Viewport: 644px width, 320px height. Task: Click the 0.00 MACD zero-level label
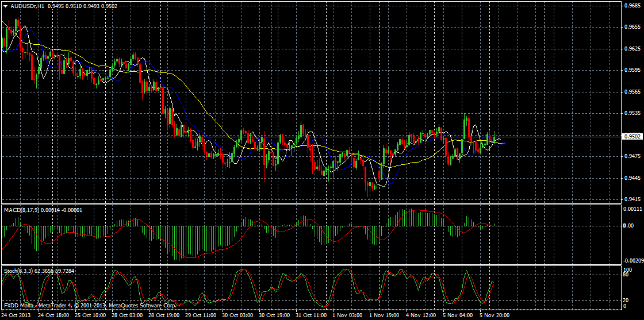[x=629, y=226]
